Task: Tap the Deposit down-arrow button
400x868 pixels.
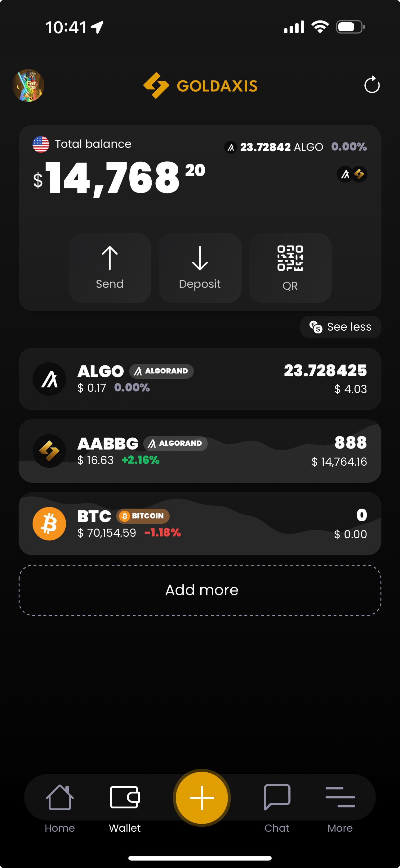Action: [x=200, y=268]
